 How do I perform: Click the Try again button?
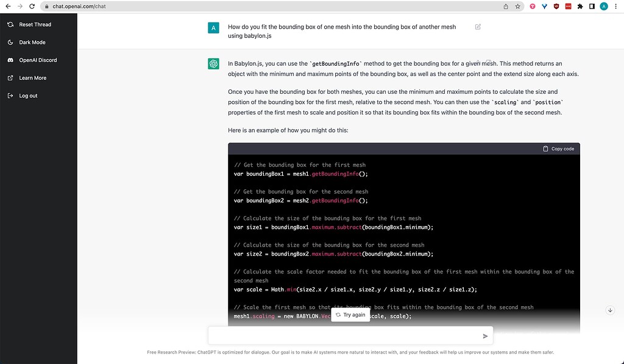point(350,315)
